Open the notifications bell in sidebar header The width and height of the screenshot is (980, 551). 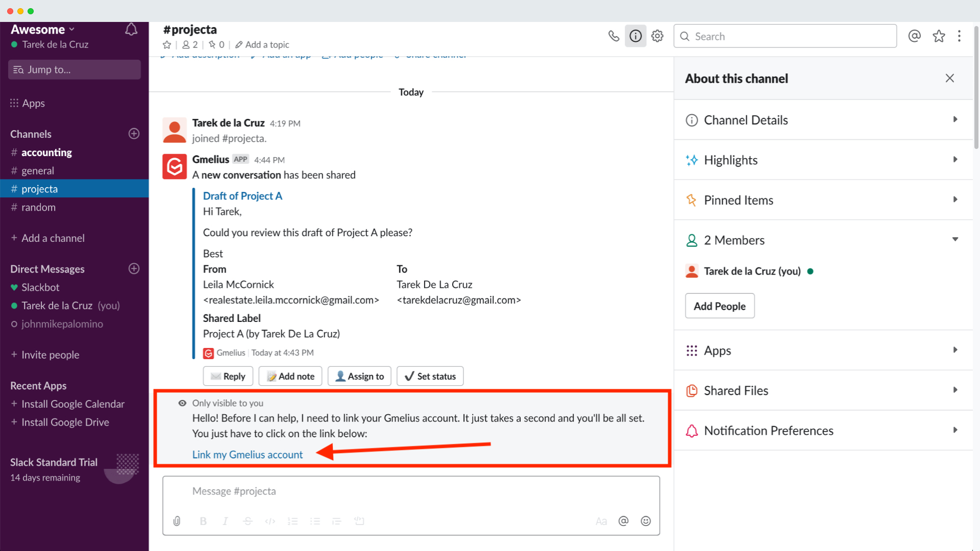[131, 29]
